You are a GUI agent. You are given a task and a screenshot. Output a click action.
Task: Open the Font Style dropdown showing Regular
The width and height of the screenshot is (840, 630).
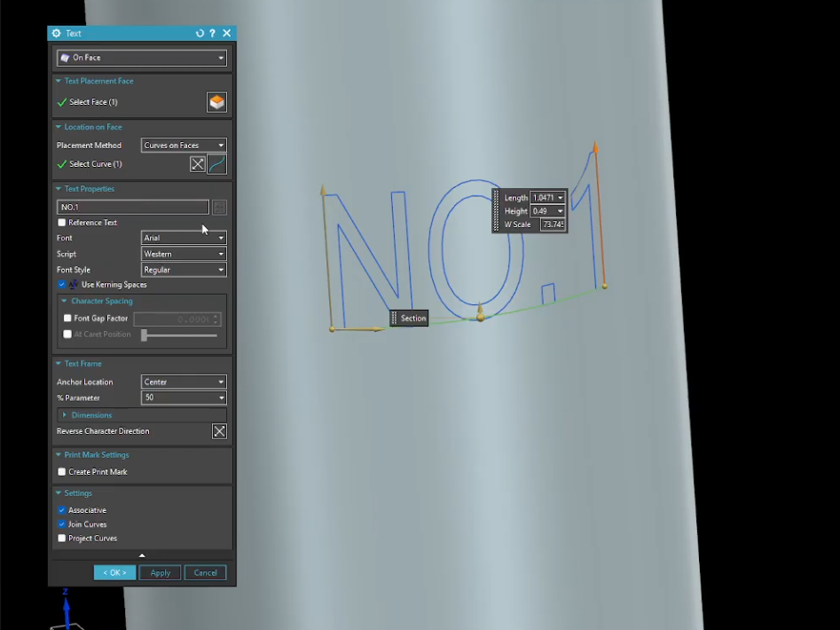pyautogui.click(x=184, y=270)
